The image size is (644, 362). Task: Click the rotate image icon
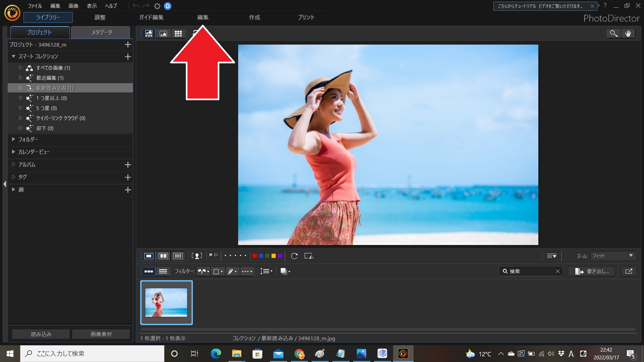[294, 256]
